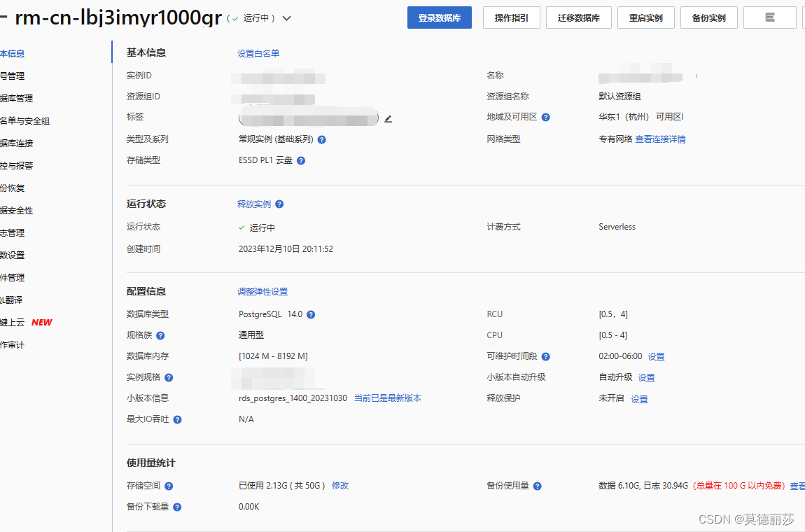Click 调整弹性设置 in 配置信息 section

click(263, 290)
